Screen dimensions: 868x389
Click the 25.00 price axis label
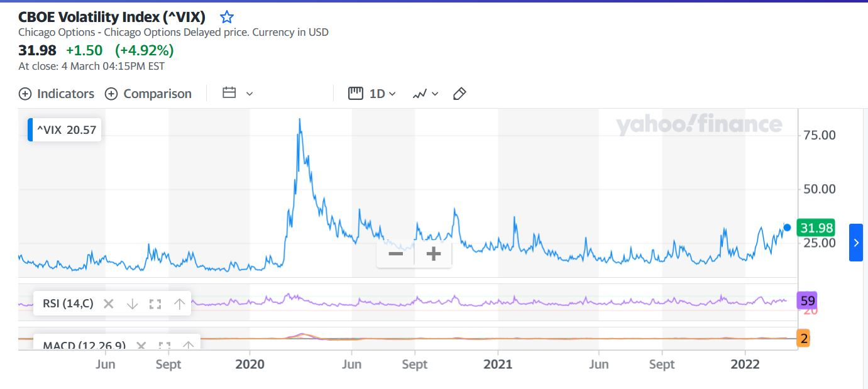(x=820, y=243)
